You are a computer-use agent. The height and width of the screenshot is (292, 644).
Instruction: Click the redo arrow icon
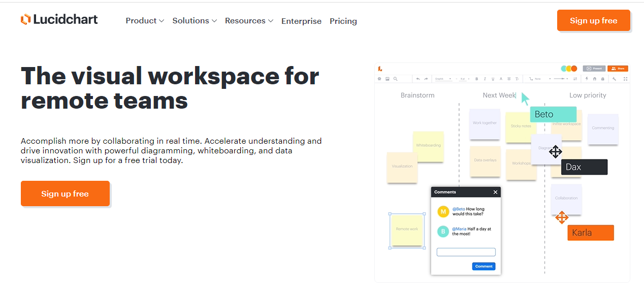click(426, 79)
